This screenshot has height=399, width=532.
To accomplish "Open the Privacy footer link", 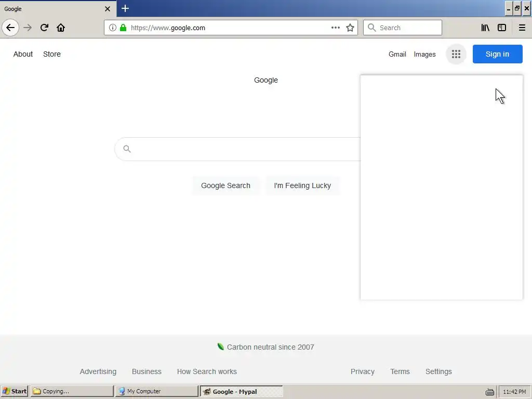I will tap(362, 371).
